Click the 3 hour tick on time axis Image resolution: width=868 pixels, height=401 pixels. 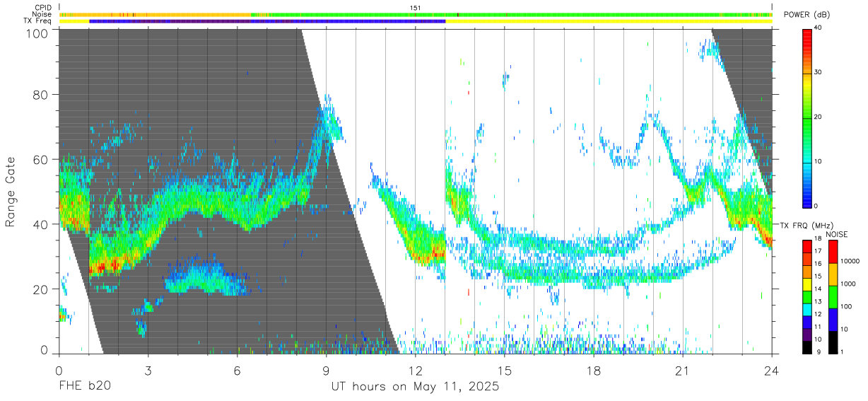click(x=148, y=370)
